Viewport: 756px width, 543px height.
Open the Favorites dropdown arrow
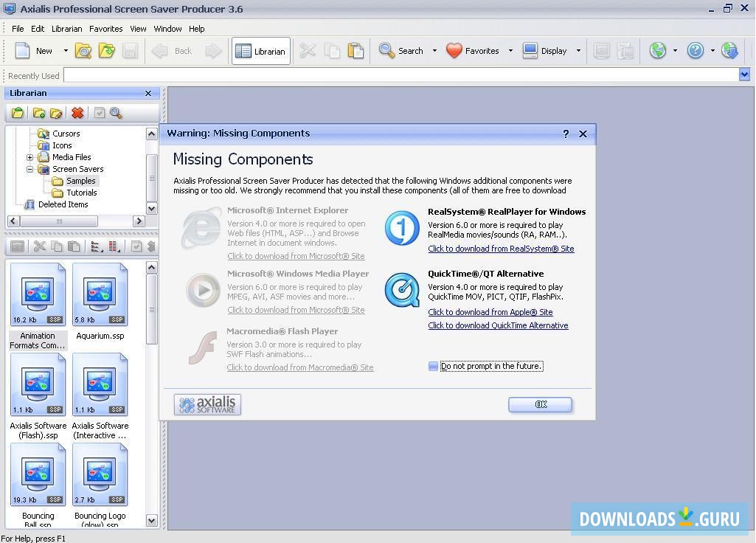[x=510, y=51]
